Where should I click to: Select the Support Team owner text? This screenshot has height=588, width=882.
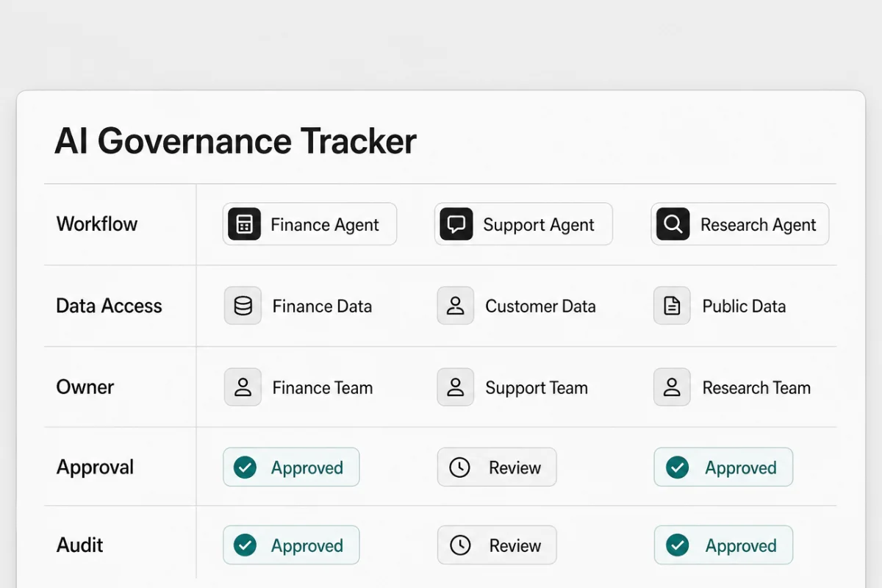[x=537, y=388]
